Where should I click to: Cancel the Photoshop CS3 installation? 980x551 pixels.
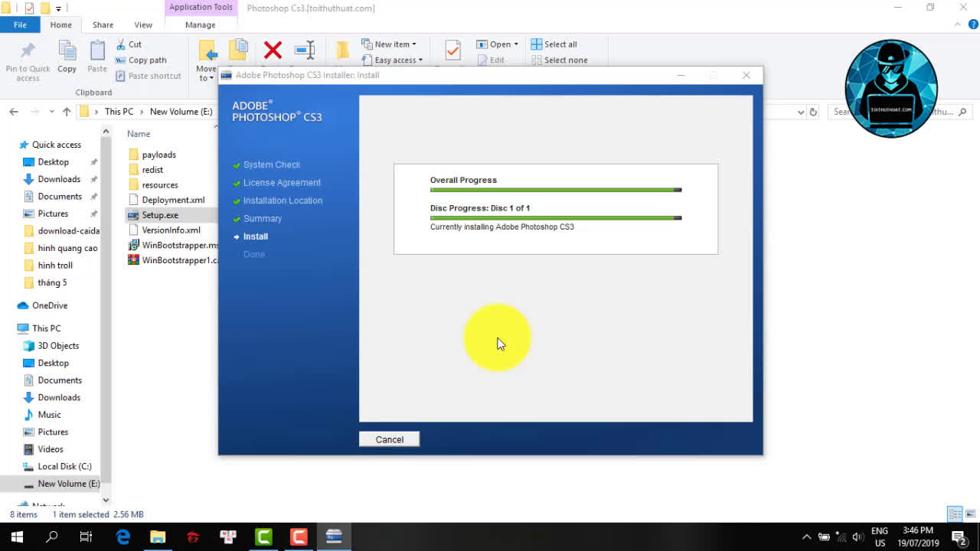[389, 439]
